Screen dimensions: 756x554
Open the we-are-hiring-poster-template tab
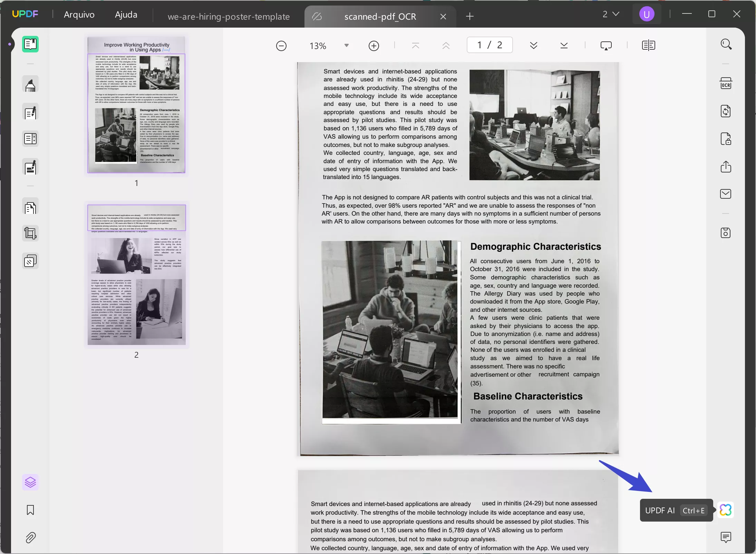(x=228, y=16)
